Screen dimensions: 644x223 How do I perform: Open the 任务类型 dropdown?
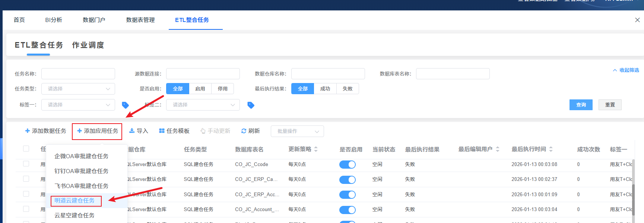[x=78, y=89]
